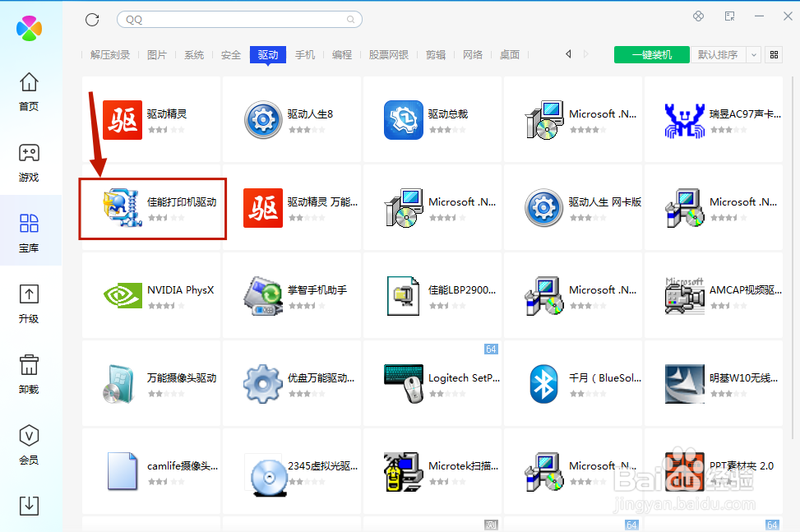800x532 pixels.
Task: Open the 会员 membership section
Action: pyautogui.click(x=29, y=446)
